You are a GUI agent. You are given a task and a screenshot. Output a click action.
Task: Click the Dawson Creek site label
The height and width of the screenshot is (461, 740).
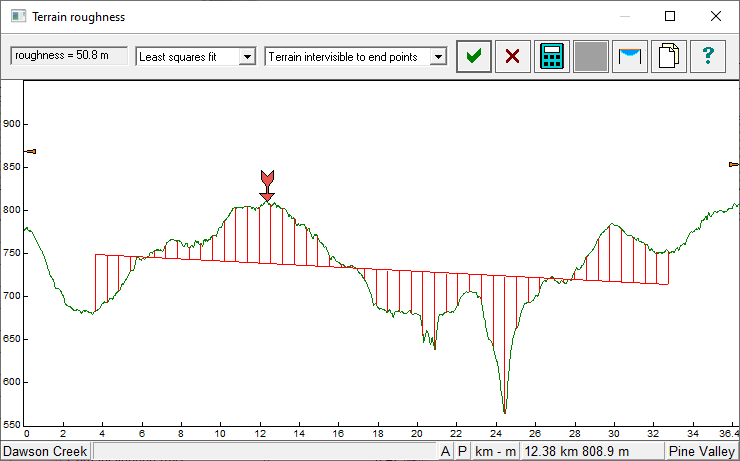[x=45, y=452]
